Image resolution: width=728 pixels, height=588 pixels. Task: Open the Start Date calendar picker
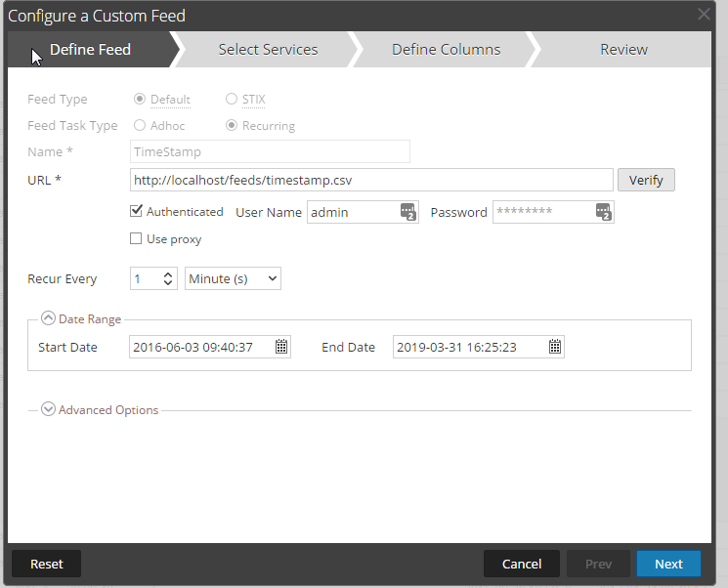coord(280,347)
